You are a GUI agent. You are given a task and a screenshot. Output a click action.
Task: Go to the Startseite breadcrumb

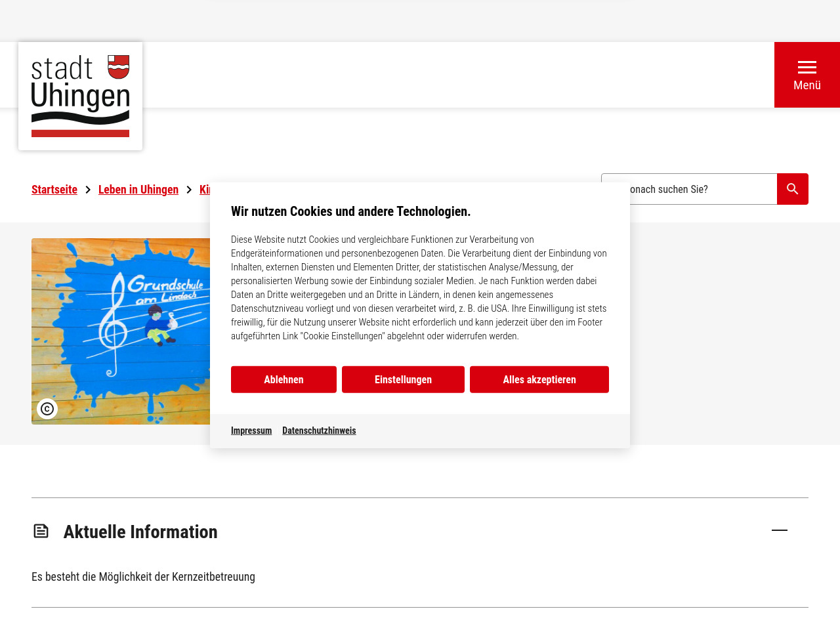click(x=54, y=190)
